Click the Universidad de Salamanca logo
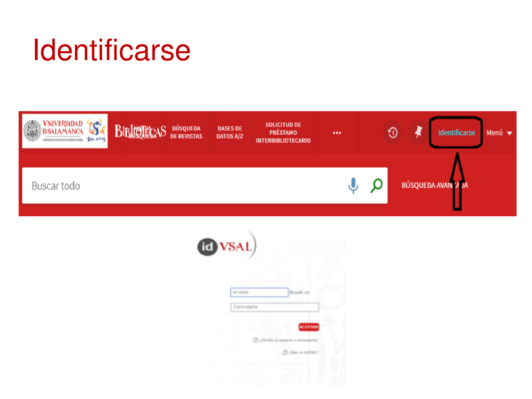The height and width of the screenshot is (399, 532). click(65, 131)
